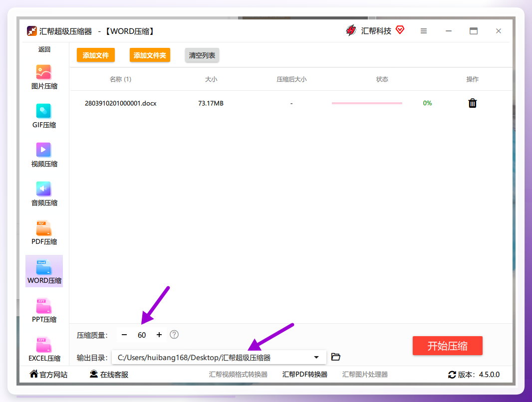Open the 视频压缩 video compression tool

pyautogui.click(x=44, y=155)
